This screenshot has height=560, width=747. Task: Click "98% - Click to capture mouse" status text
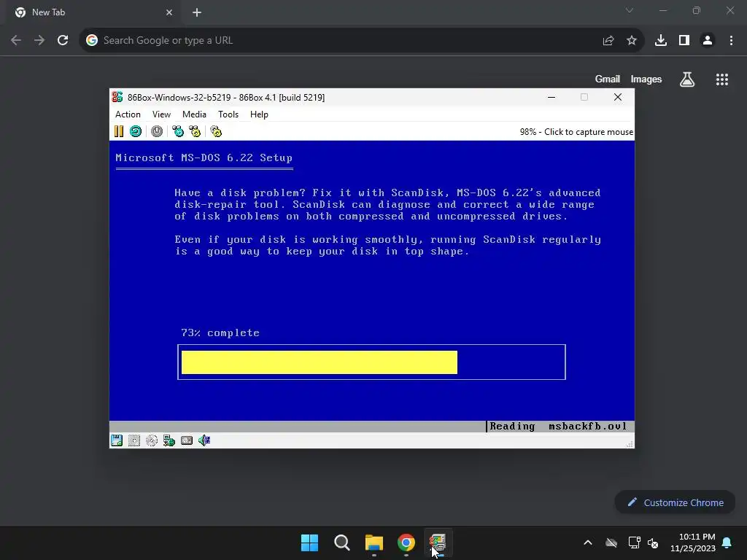pyautogui.click(x=576, y=132)
